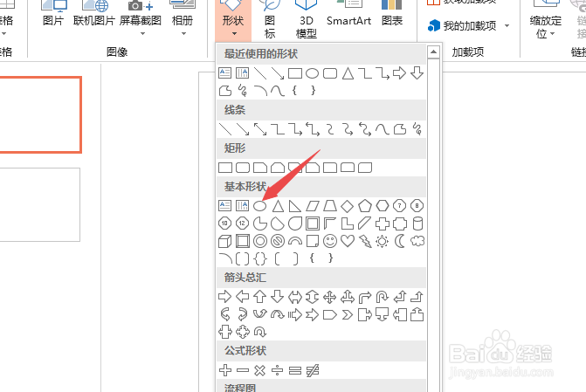Select the smiley face shape
586x392 pixels.
tap(330, 241)
